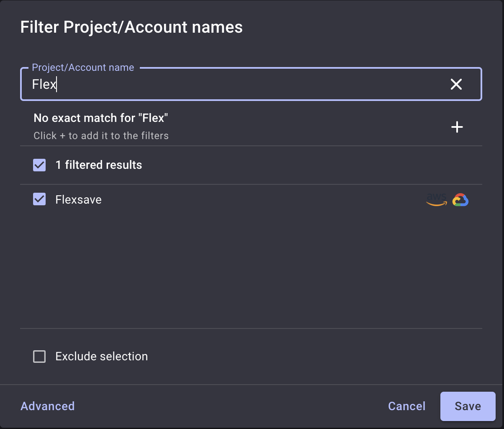This screenshot has width=504, height=429.
Task: Uncheck the "1 filtered results" checkbox
Action: [x=39, y=165]
